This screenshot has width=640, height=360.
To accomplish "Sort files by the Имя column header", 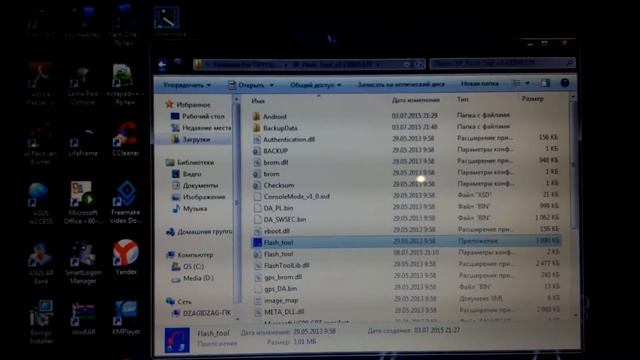I will click(258, 100).
